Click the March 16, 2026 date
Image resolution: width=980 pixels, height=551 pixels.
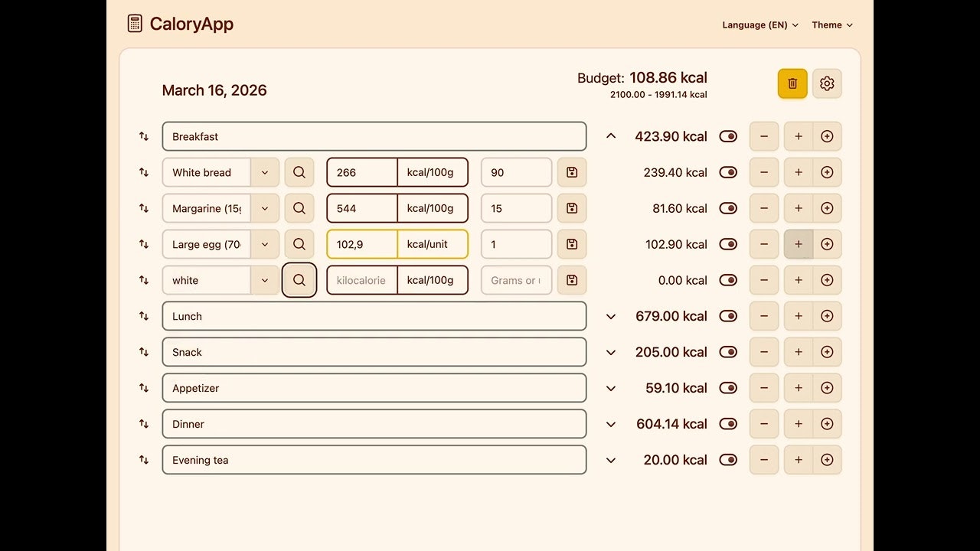point(214,90)
